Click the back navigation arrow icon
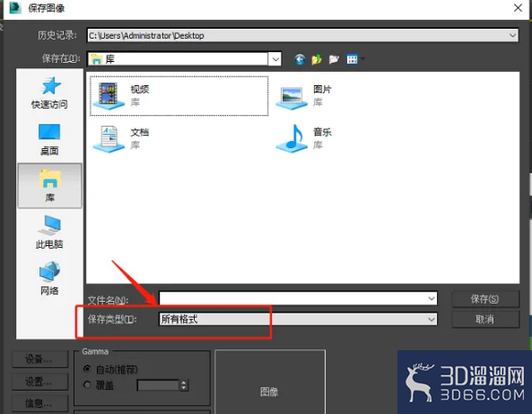 coord(300,59)
